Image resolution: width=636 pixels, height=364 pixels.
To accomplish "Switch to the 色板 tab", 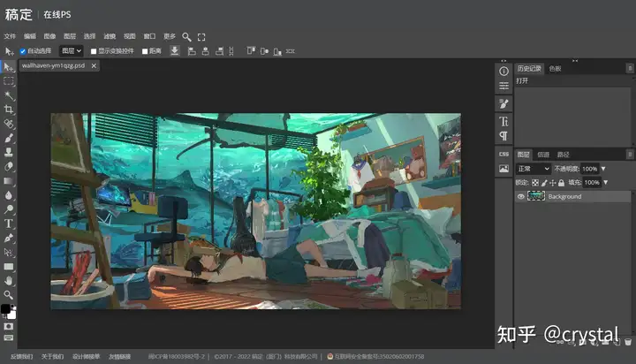I will tap(555, 69).
